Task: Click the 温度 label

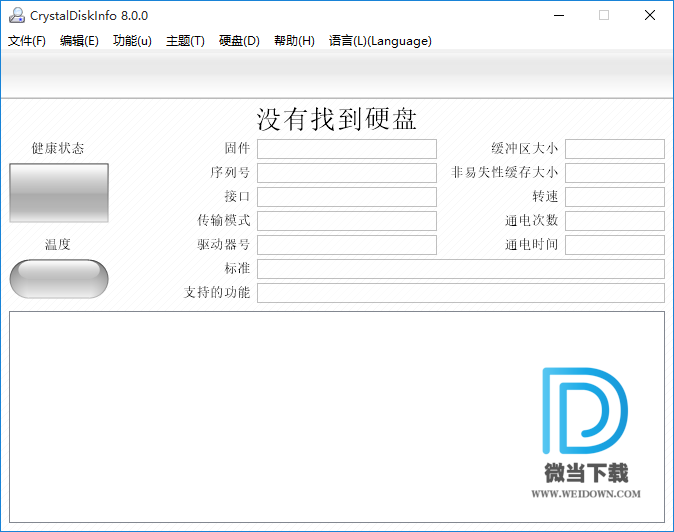Action: 58,245
